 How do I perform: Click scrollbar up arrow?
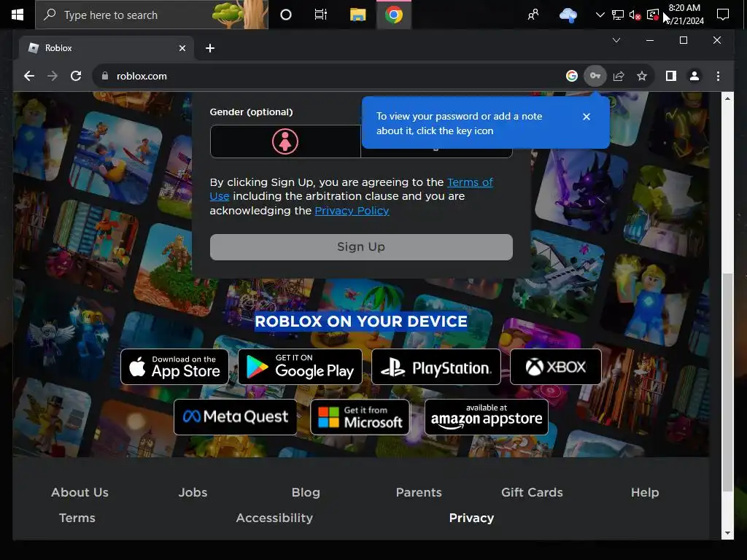[727, 98]
